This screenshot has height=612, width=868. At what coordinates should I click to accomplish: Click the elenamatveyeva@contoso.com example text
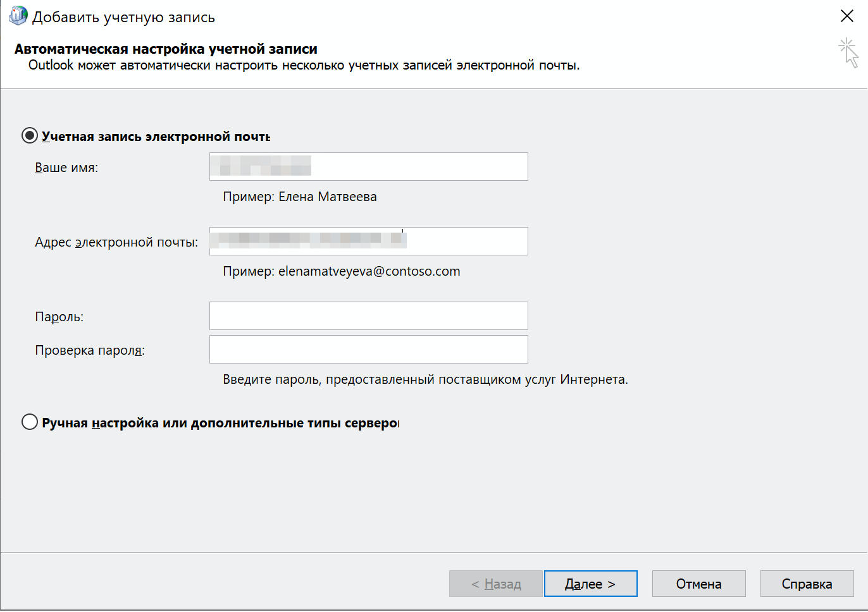click(369, 271)
